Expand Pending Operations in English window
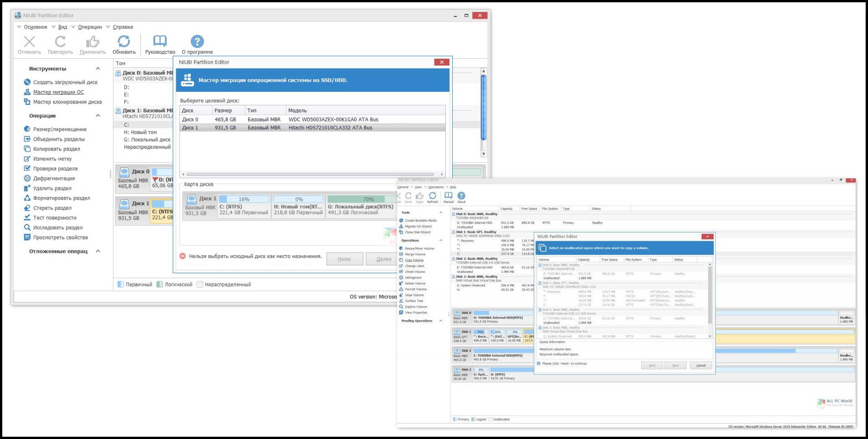The image size is (868, 439). (x=440, y=321)
